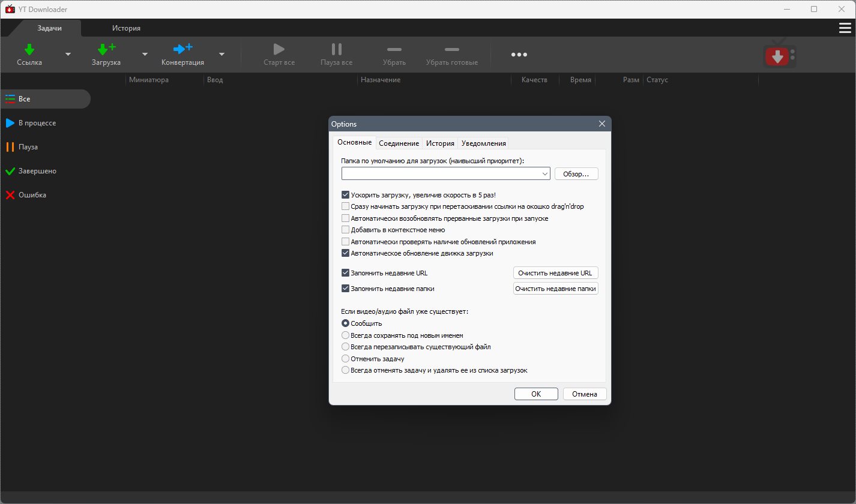The height and width of the screenshot is (504, 856).
Task: Select Всегда перезаписывать существующий файл option
Action: click(345, 347)
